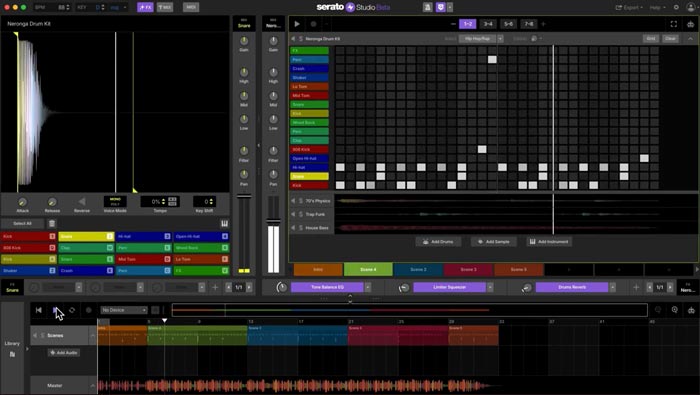Click the Key Shift stepper

(x=212, y=201)
